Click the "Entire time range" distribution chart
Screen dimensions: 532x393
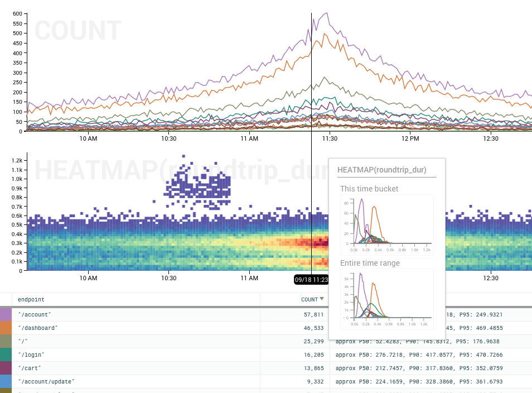tap(386, 297)
